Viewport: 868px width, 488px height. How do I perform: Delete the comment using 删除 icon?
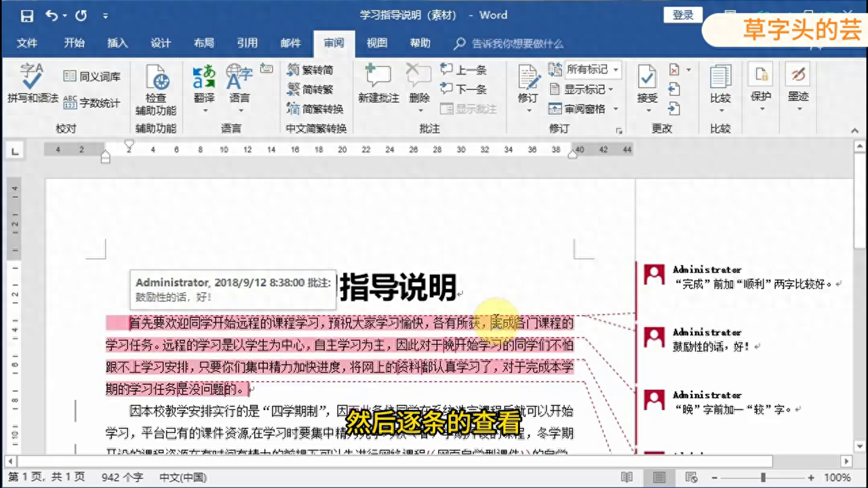pyautogui.click(x=419, y=76)
